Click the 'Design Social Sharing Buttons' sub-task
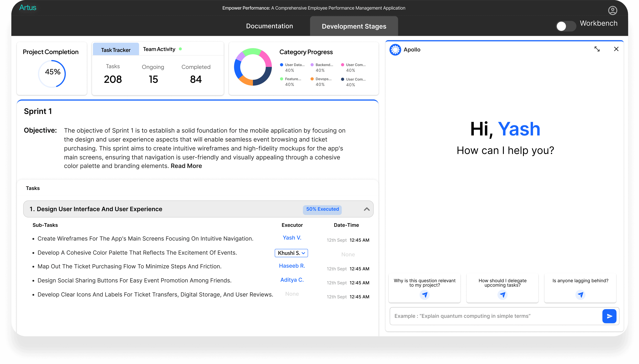Screen dimensions: 639x364 pyautogui.click(x=134, y=280)
